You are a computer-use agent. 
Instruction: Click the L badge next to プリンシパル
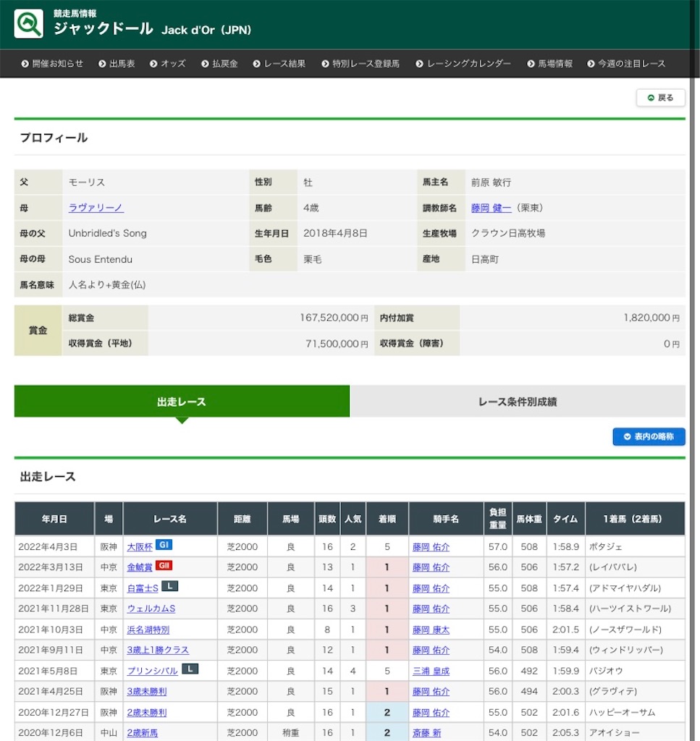coord(190,669)
